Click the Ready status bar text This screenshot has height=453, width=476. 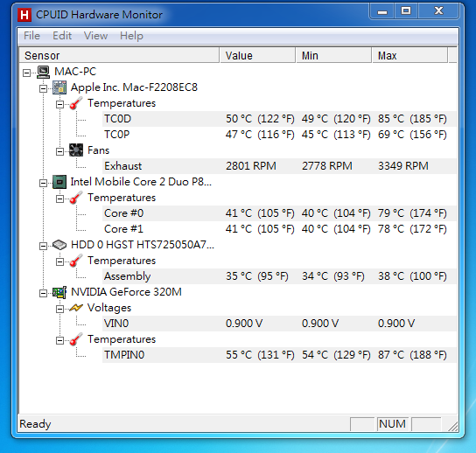(x=35, y=424)
